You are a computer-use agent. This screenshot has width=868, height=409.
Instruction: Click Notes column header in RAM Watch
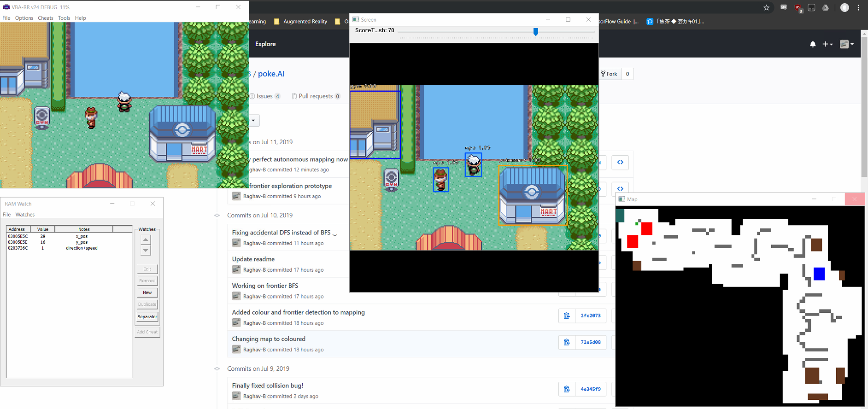coord(84,229)
